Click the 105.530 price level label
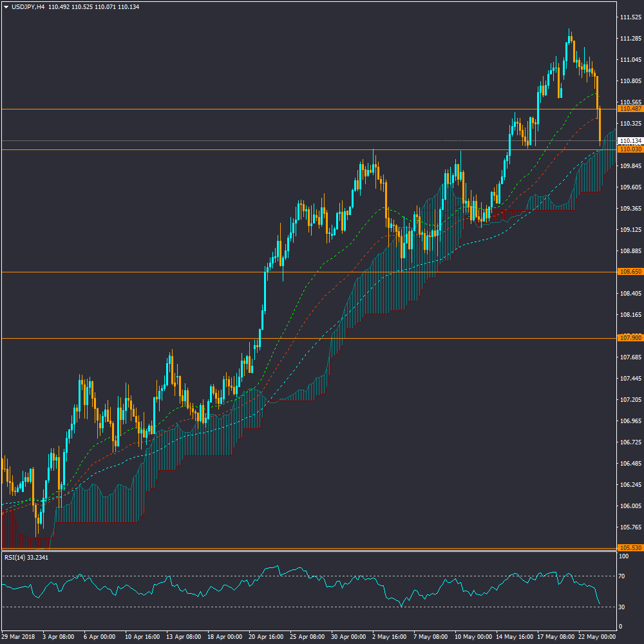 point(630,548)
